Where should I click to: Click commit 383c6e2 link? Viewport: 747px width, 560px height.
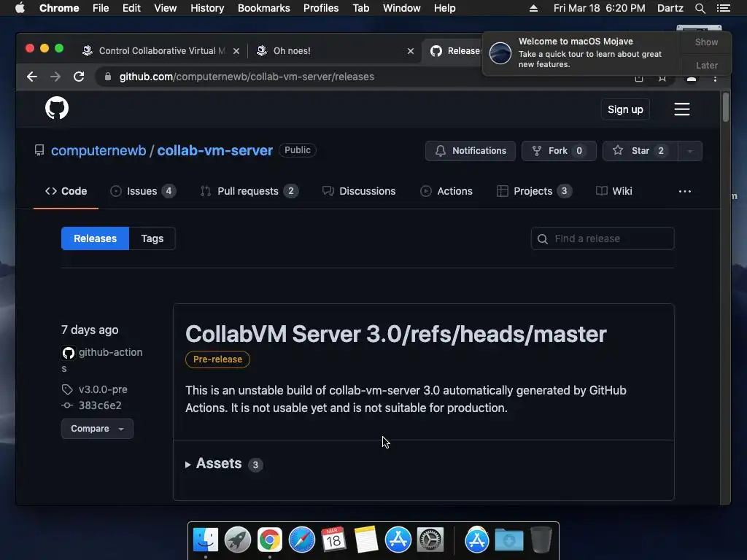(100, 405)
